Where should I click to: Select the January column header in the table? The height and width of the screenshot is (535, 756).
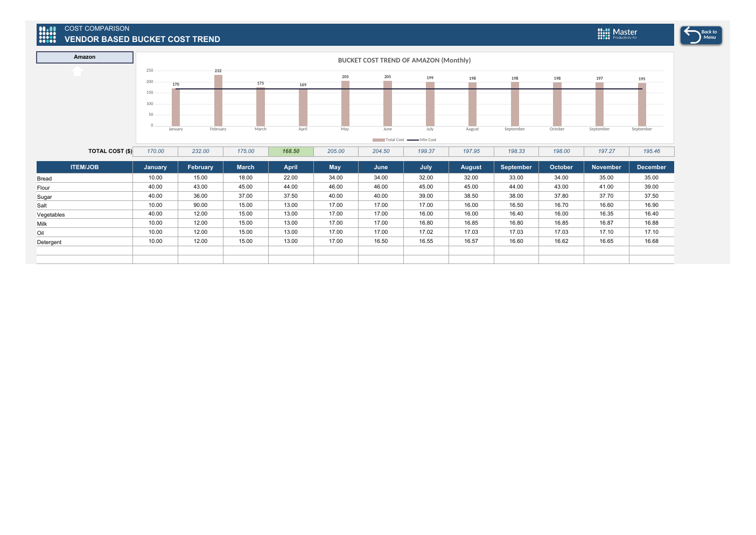click(x=155, y=167)
